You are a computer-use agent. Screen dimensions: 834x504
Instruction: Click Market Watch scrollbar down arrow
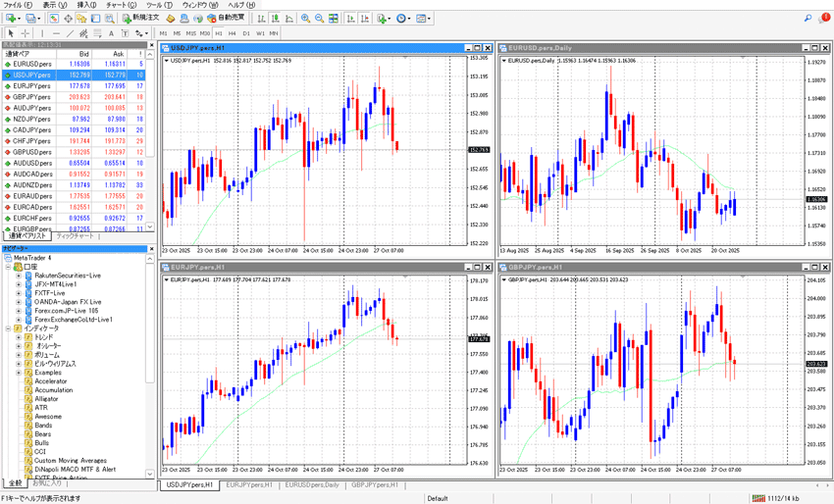coord(150,227)
